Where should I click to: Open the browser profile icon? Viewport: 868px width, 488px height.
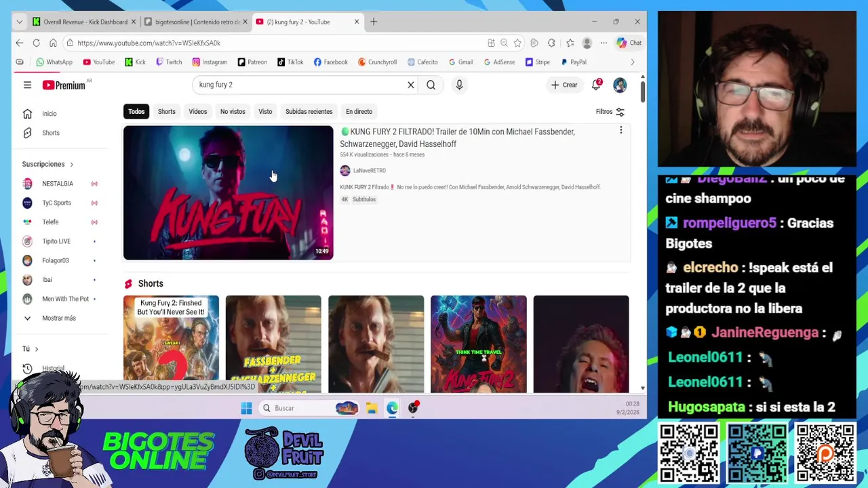tap(587, 43)
